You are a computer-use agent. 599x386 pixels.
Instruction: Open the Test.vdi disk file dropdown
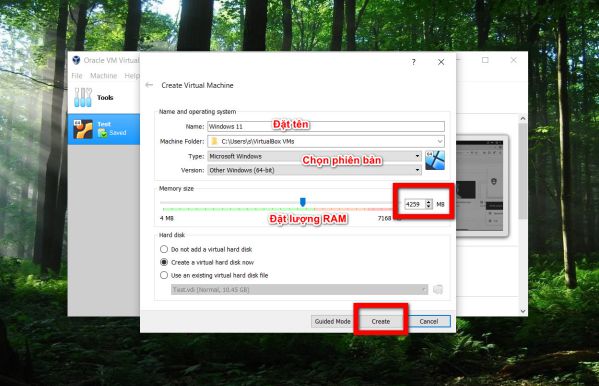click(299, 290)
